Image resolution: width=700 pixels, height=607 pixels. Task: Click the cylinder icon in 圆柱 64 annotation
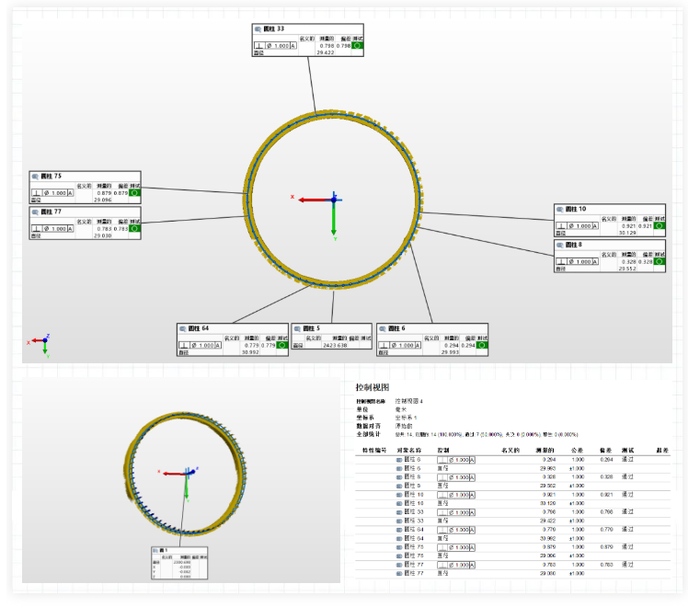183,328
